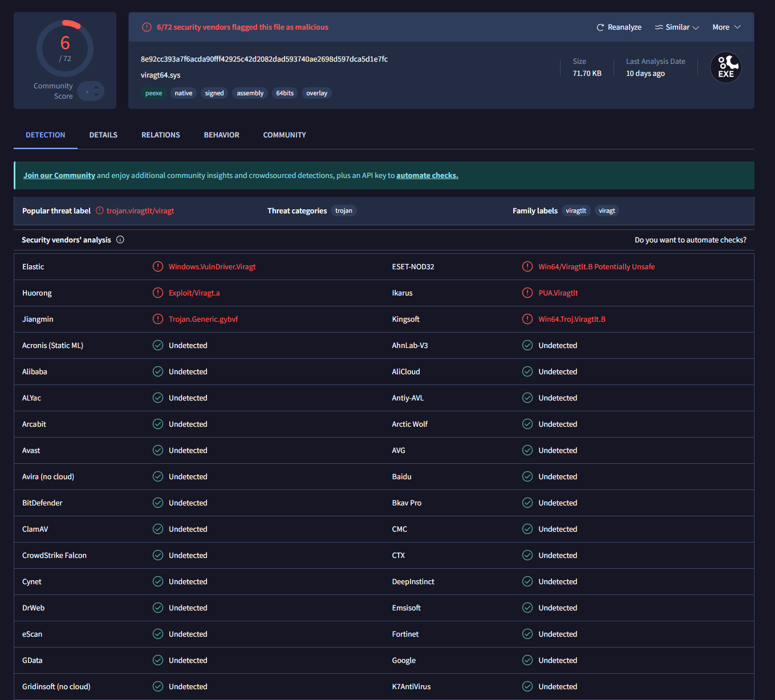This screenshot has width=775, height=700.
Task: Click the checkmark icon in the BitDefender row
Action: (x=158, y=503)
